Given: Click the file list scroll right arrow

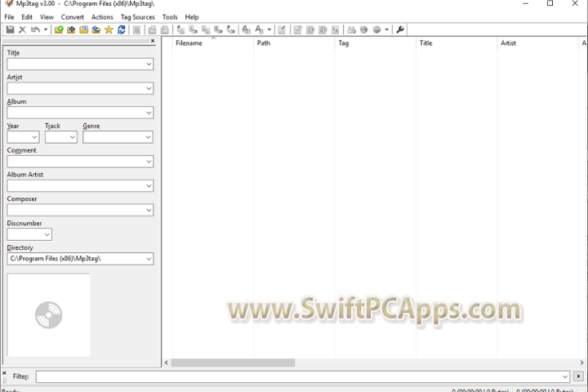Looking at the screenshot, I should pyautogui.click(x=581, y=363).
